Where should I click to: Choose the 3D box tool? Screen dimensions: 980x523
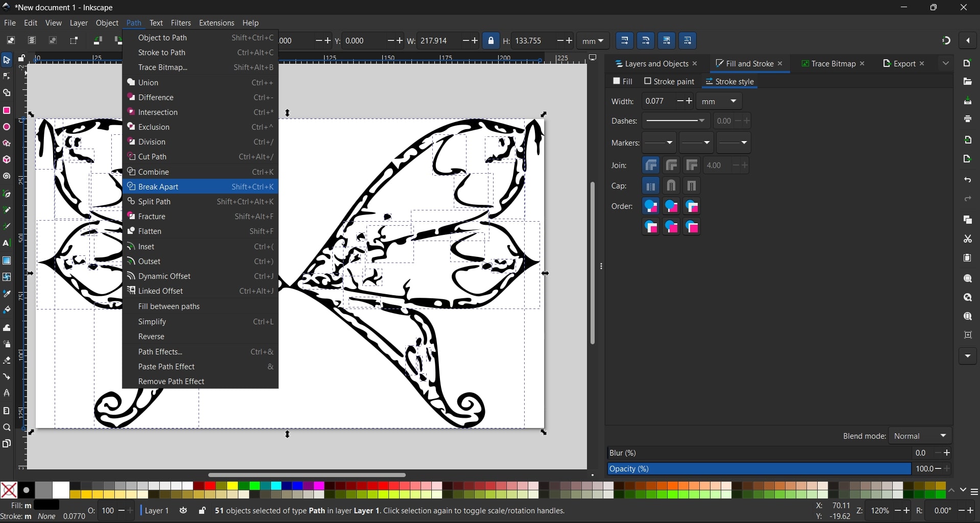tap(7, 160)
